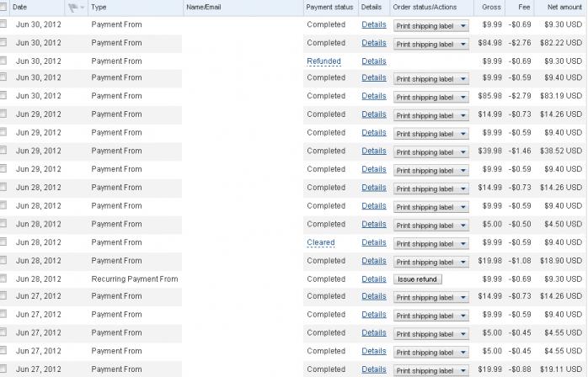Open Details link for $85.98 payment

374,96
